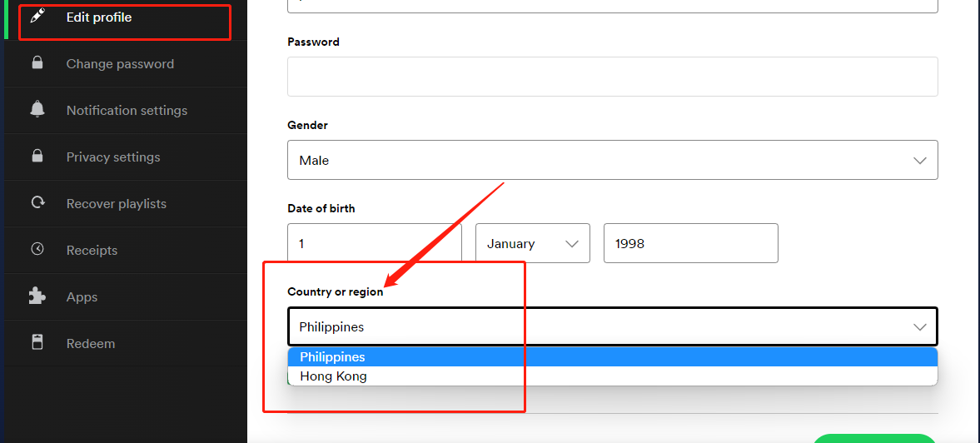Image resolution: width=980 pixels, height=443 pixels.
Task: Click the clock icon beside Receipts
Action: coord(37,250)
